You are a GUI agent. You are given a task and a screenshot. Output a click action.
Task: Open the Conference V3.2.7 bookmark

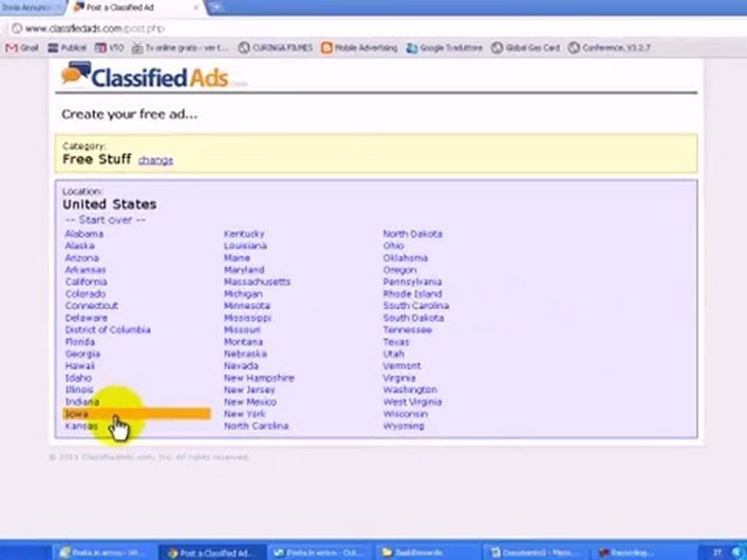[608, 47]
